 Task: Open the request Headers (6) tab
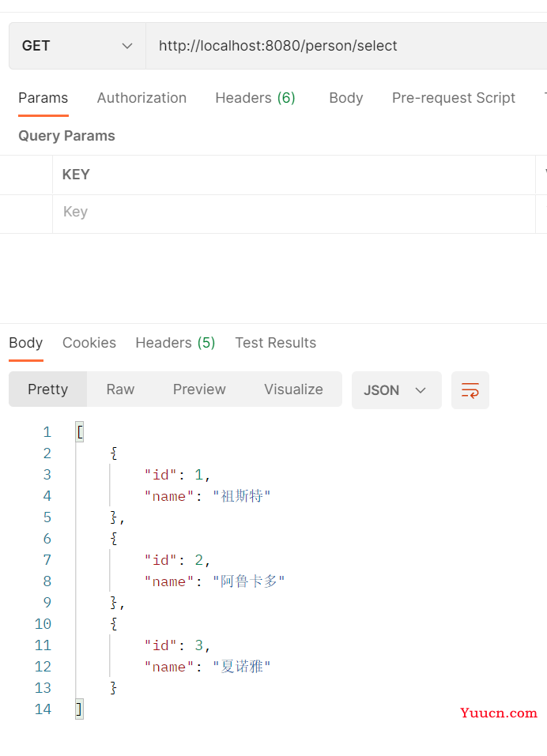[255, 98]
